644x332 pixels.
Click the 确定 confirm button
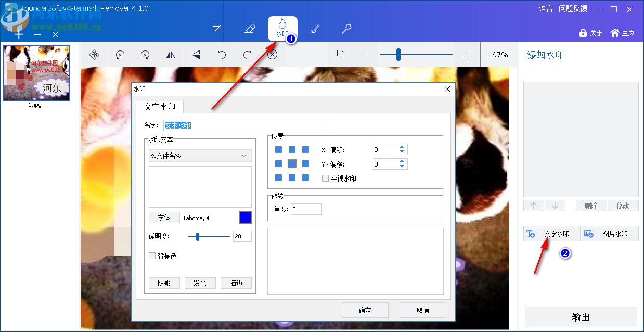click(365, 310)
